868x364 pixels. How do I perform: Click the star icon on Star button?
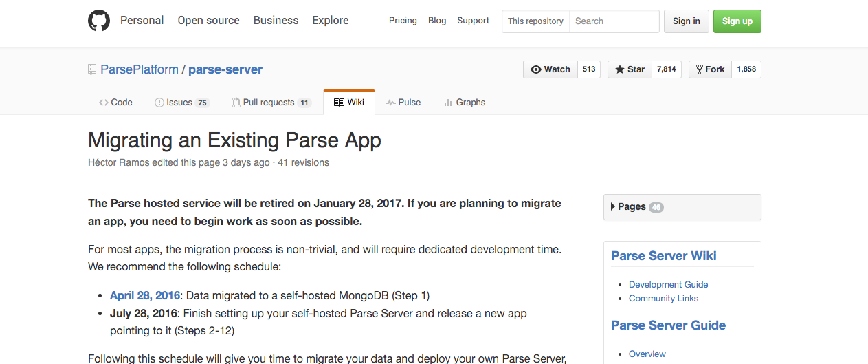(620, 69)
